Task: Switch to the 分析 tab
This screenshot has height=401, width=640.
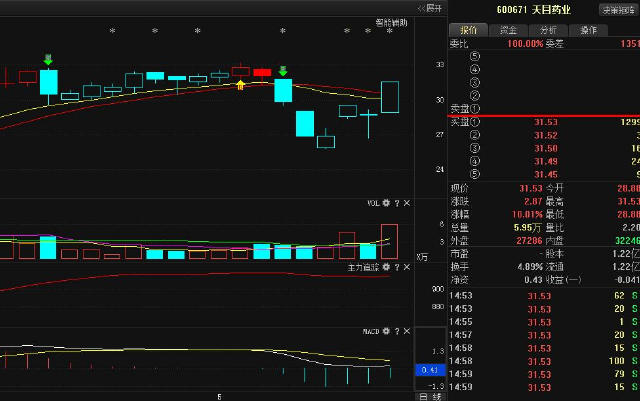Action: coord(548,30)
